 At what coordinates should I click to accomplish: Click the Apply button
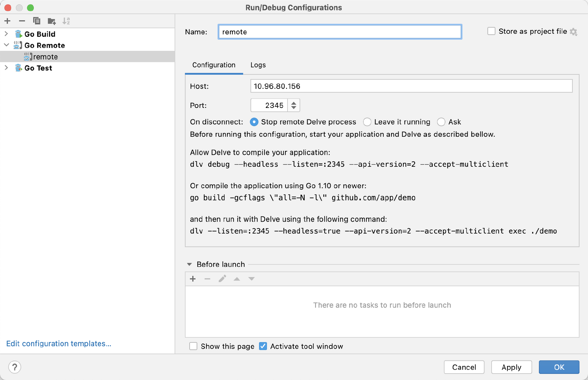tap(511, 367)
